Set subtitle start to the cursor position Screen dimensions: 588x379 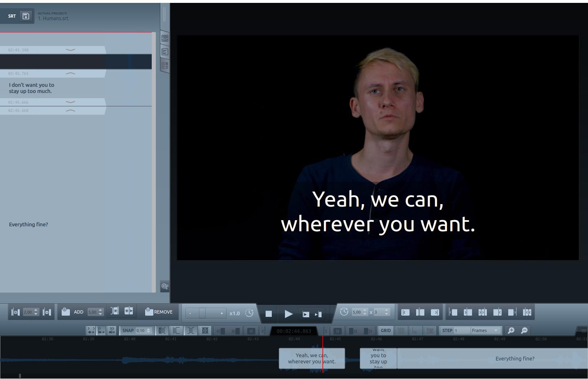tap(405, 312)
